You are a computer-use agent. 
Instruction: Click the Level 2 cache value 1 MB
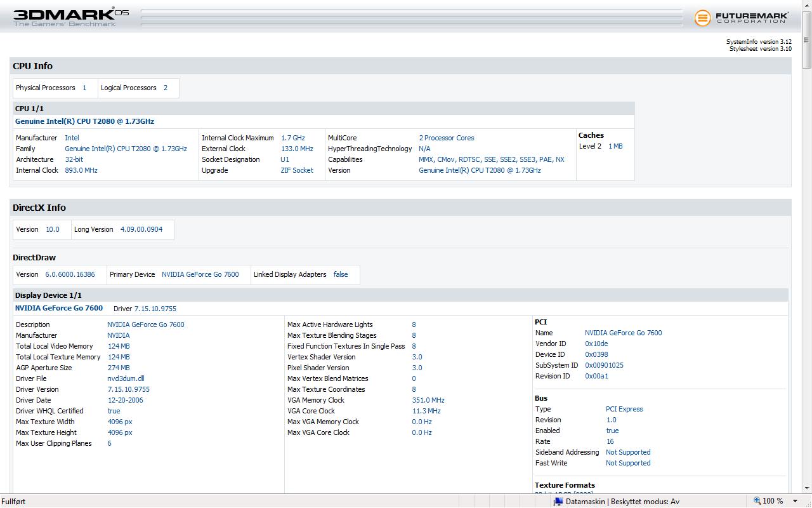[615, 146]
